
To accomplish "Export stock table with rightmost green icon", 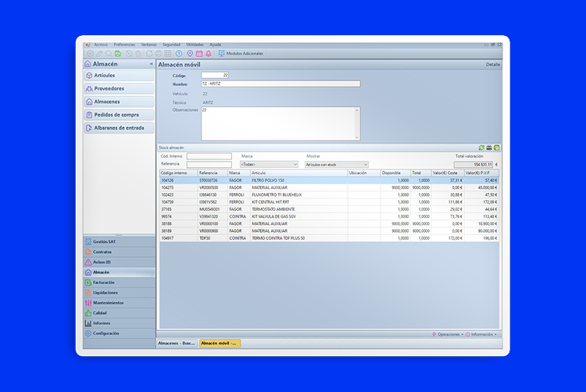I will (x=497, y=147).
